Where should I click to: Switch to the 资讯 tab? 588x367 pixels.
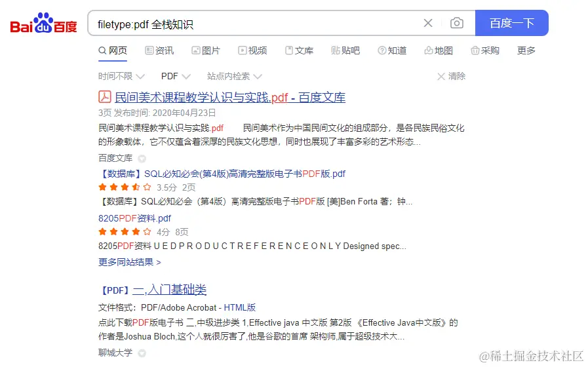pos(159,50)
